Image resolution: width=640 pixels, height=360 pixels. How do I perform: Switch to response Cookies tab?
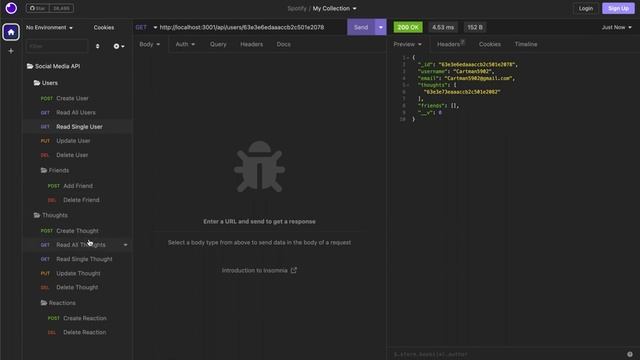click(490, 44)
